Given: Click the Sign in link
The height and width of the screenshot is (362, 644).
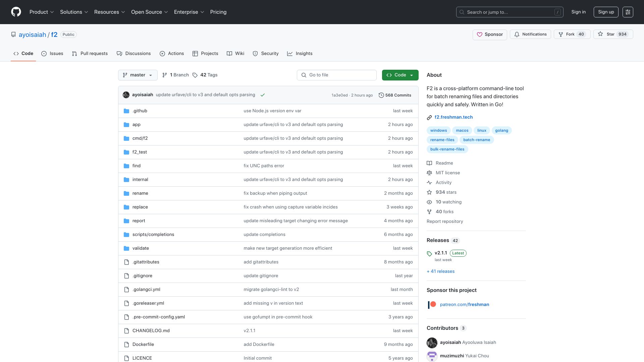Looking at the screenshot, I should pos(579,12).
